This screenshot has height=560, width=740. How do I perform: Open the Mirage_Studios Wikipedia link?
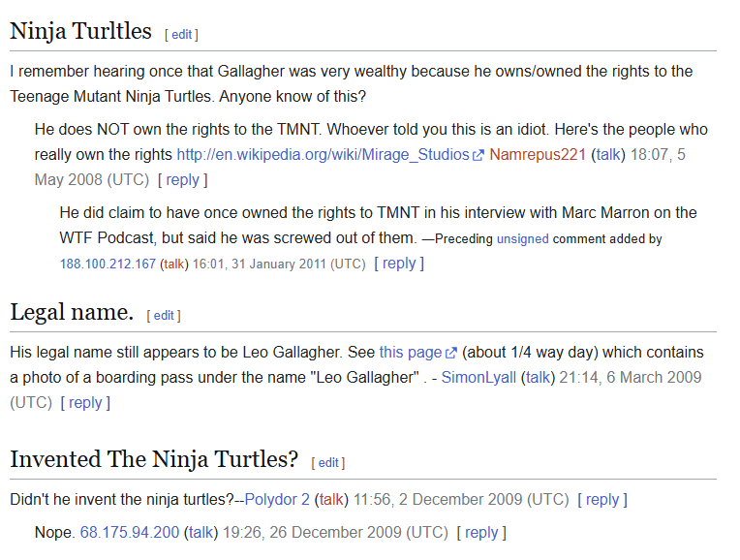point(322,154)
